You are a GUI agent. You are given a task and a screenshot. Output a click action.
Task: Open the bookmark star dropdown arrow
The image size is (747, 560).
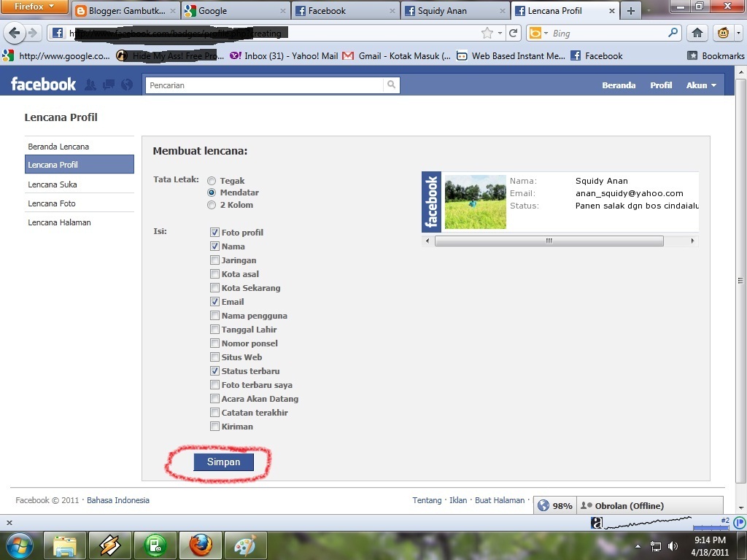500,34
